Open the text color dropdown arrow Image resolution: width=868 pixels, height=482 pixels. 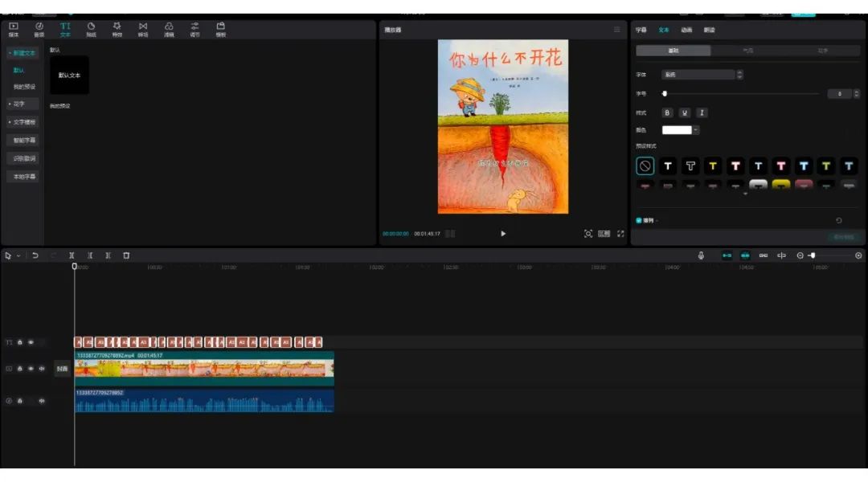(696, 130)
